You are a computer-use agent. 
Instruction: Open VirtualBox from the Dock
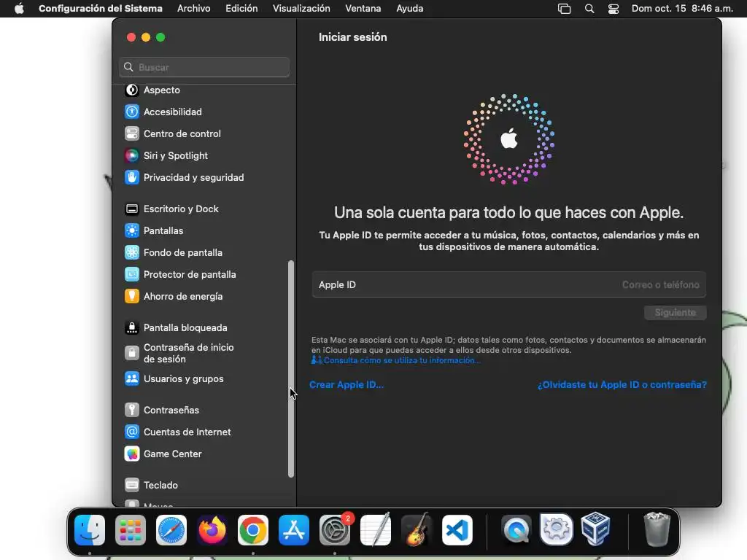(x=595, y=529)
